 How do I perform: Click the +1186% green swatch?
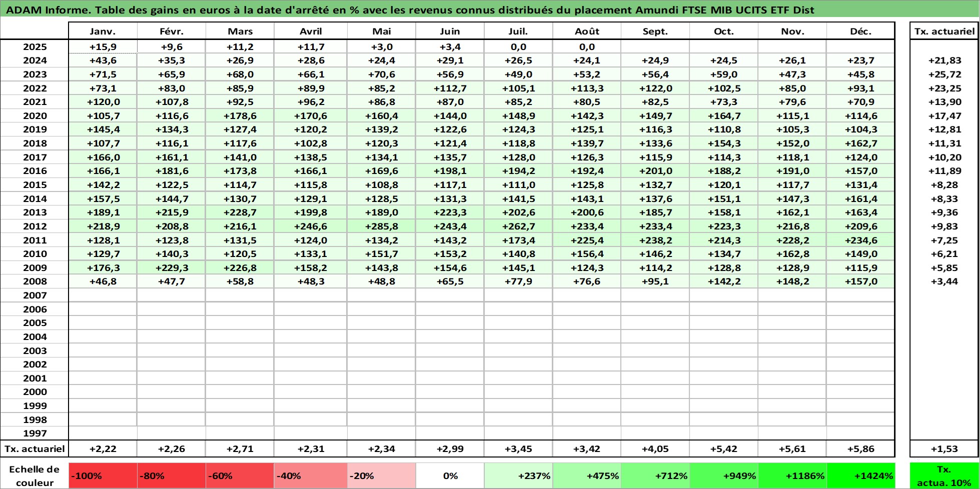tap(792, 475)
